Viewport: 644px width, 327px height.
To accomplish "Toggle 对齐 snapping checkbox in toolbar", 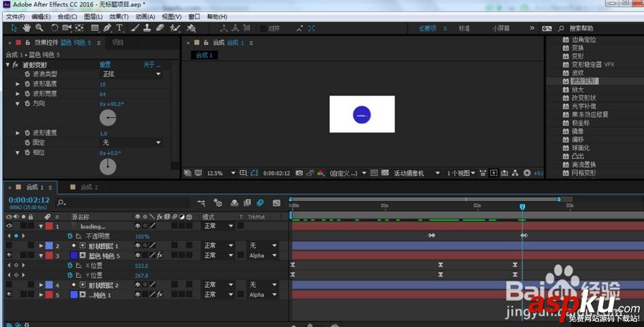I will pyautogui.click(x=263, y=29).
